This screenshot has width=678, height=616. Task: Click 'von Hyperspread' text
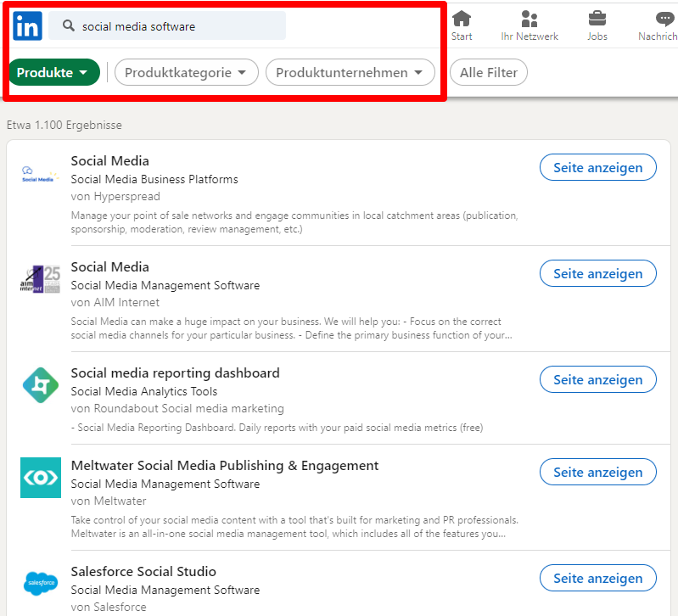[115, 197]
